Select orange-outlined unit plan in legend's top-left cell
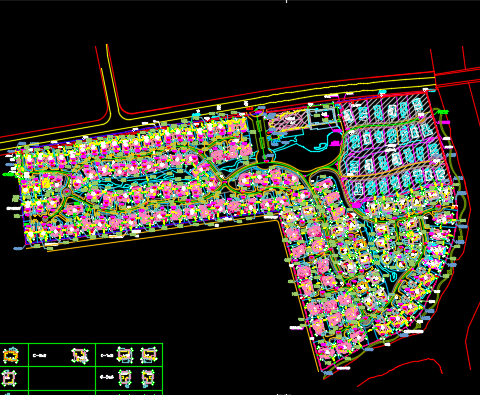480x395 pixels. pos(11,356)
